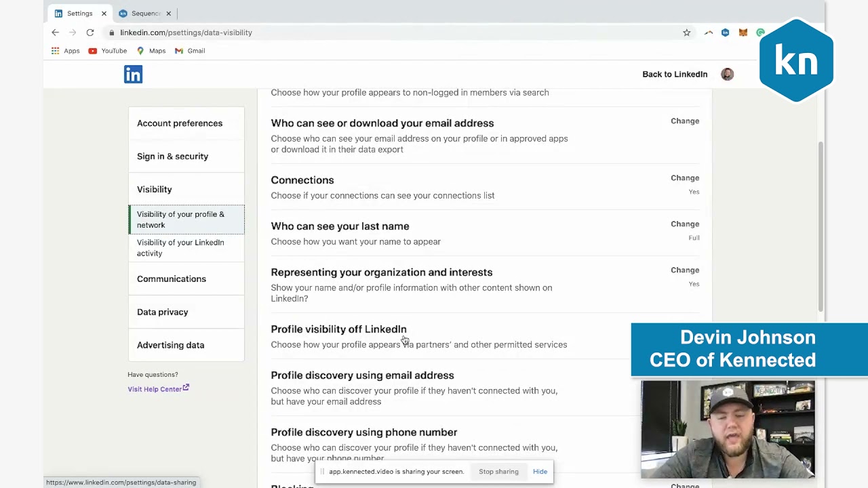Open the Kennected extension icon in the toolbar
868x488 pixels.
(x=726, y=33)
